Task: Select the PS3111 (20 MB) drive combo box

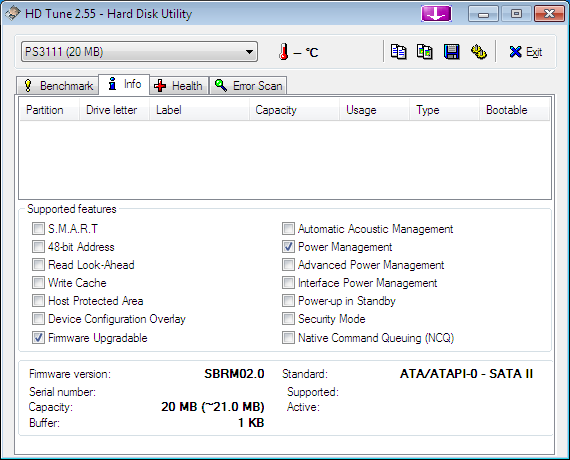Action: pyautogui.click(x=139, y=52)
